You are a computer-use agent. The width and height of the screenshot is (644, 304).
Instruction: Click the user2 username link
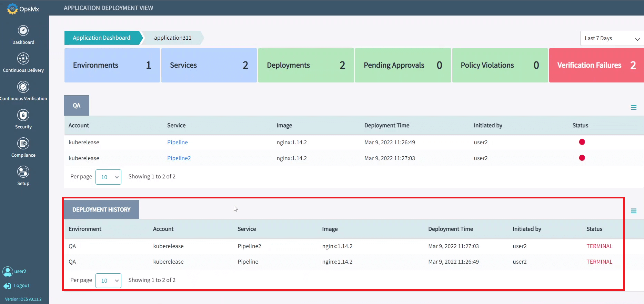(x=20, y=271)
